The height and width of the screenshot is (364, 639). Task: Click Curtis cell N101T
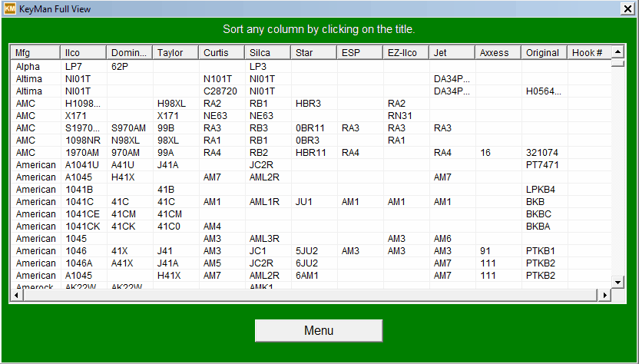click(x=218, y=78)
